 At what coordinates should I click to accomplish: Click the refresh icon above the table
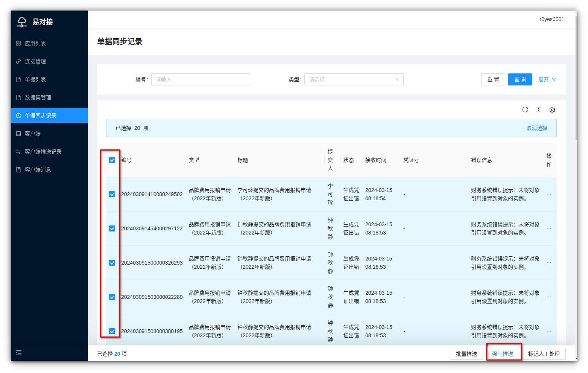point(525,110)
